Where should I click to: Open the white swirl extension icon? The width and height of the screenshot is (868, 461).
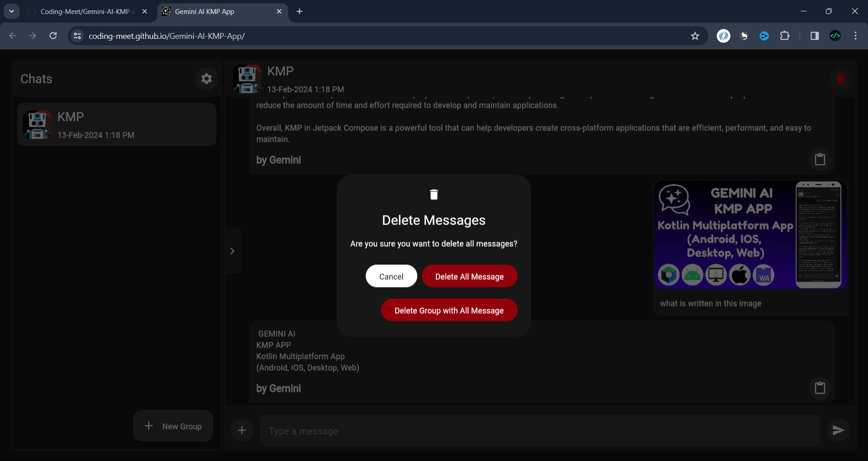744,36
